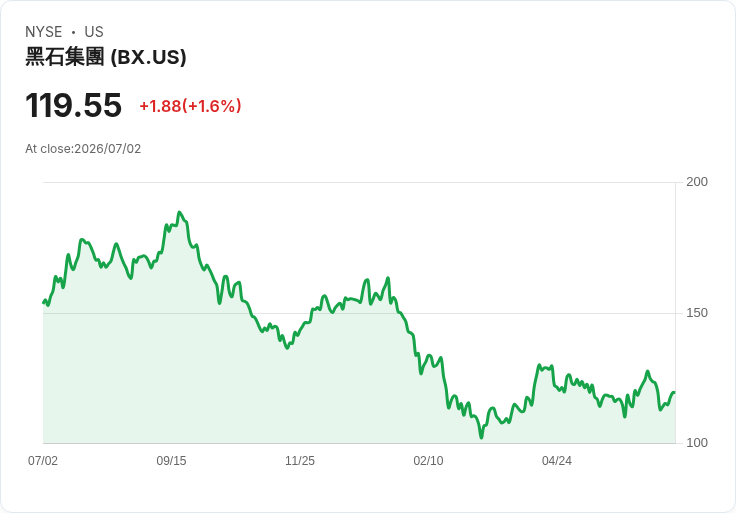Click the 119.55 current price
Screen dimensions: 736x513
73,105
